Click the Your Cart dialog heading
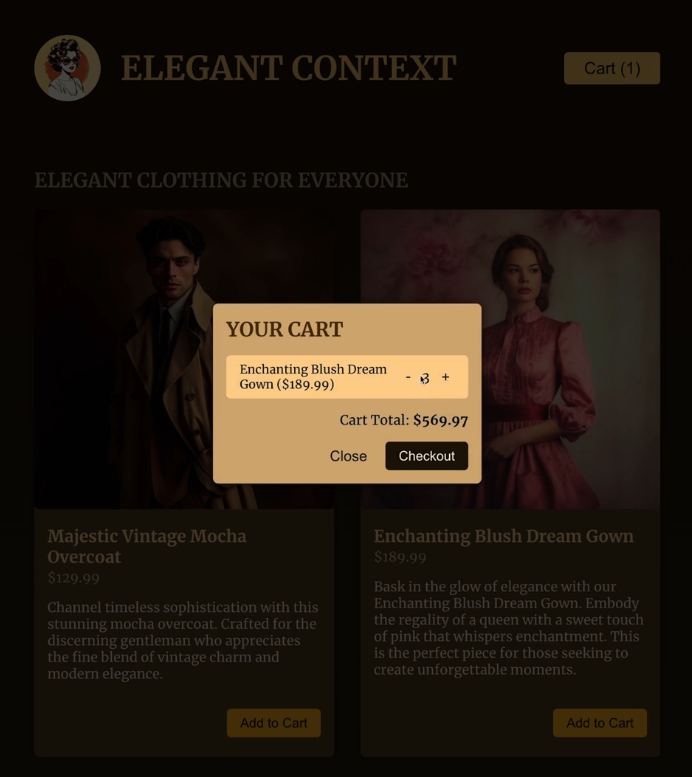The image size is (692, 777). 284,330
